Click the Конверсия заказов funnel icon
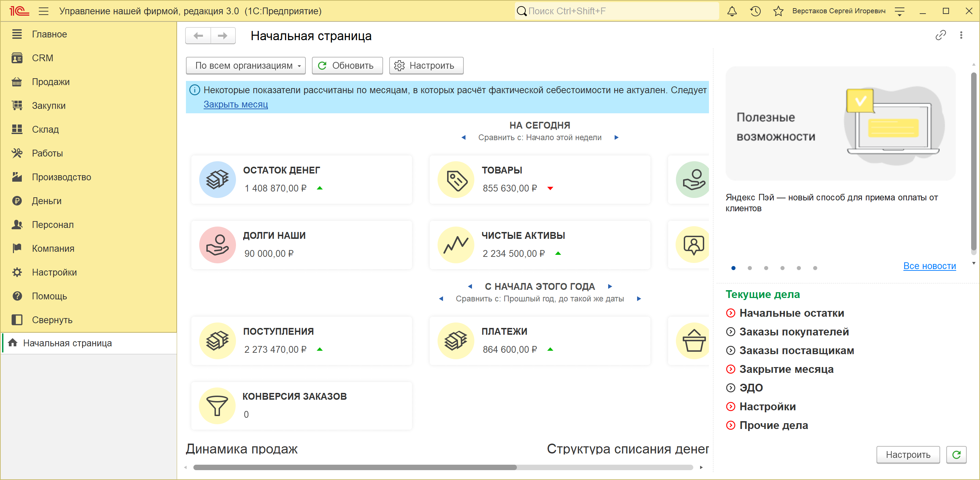 point(217,405)
